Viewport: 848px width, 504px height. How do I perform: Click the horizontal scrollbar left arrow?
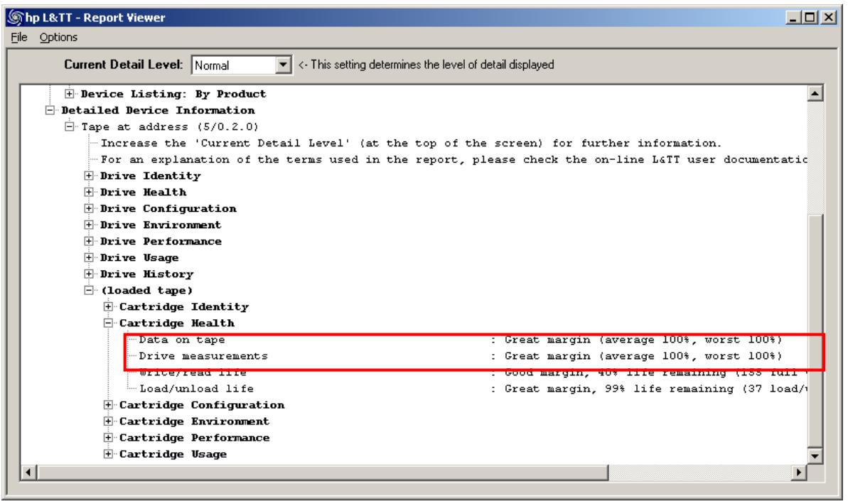coord(28,472)
